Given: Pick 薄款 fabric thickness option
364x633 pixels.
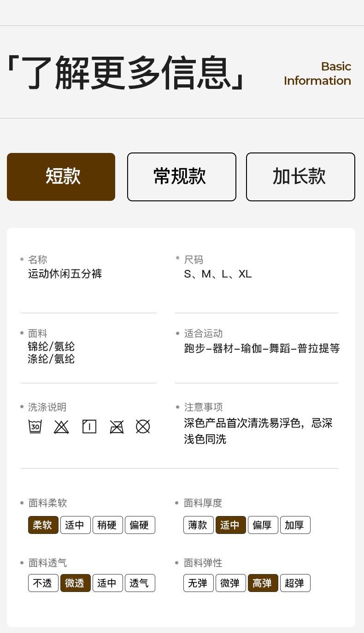Looking at the screenshot, I should (198, 525).
